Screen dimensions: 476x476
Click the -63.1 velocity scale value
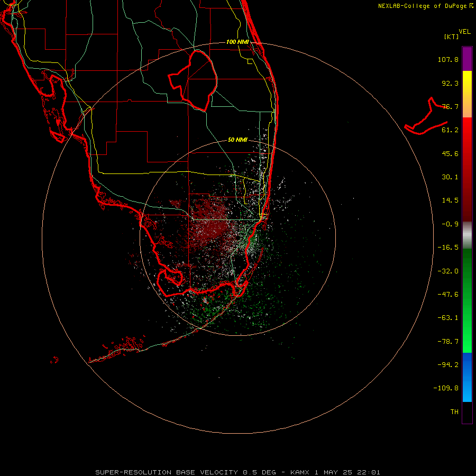(x=448, y=318)
